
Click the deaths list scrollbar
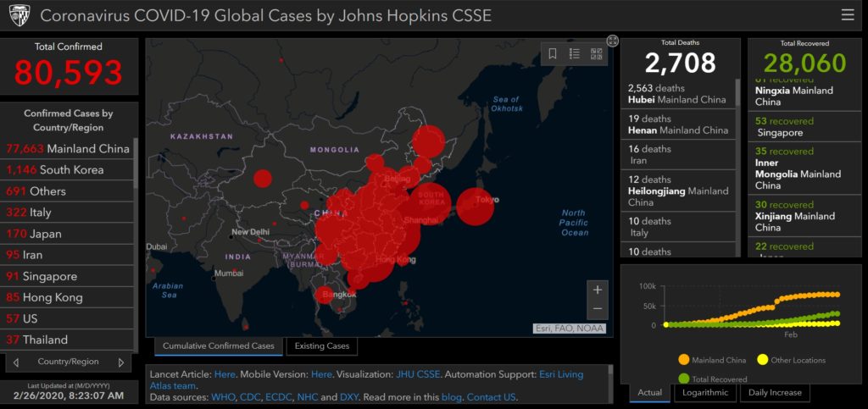point(737,91)
